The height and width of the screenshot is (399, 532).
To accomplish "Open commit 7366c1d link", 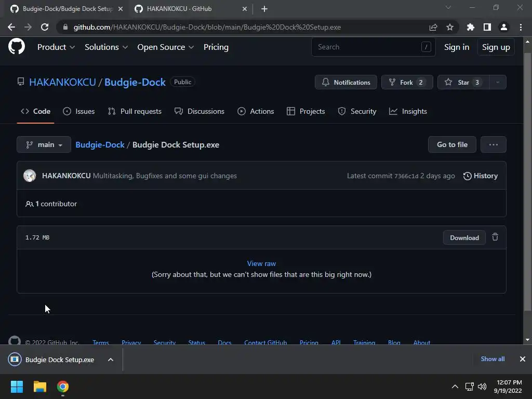I will [406, 176].
